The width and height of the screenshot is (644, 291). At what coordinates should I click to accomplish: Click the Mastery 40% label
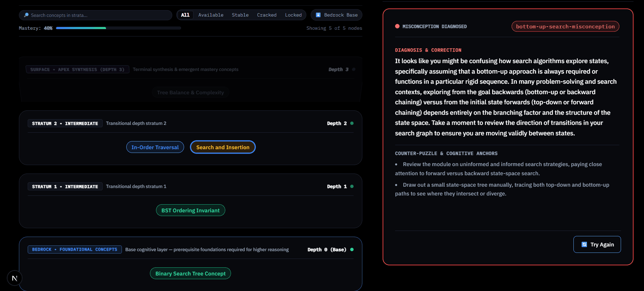point(36,28)
